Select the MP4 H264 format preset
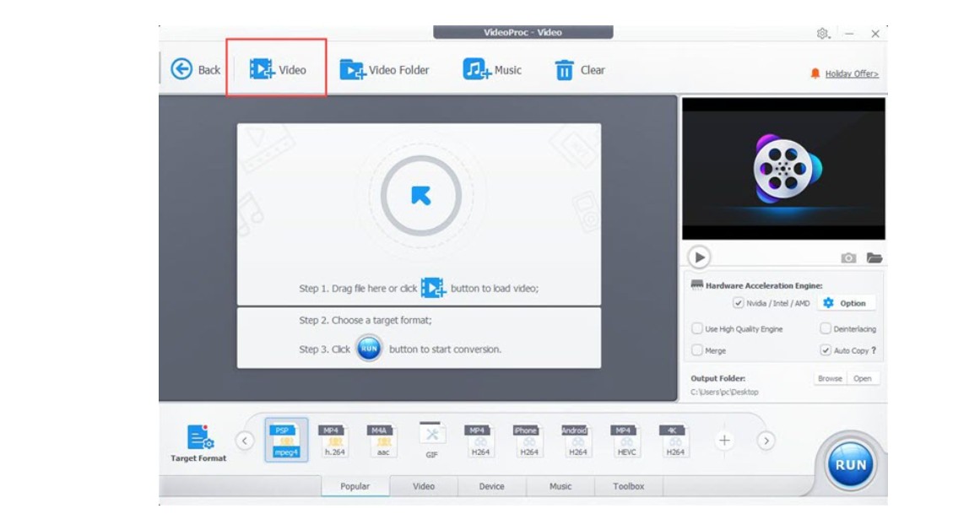 click(x=480, y=441)
